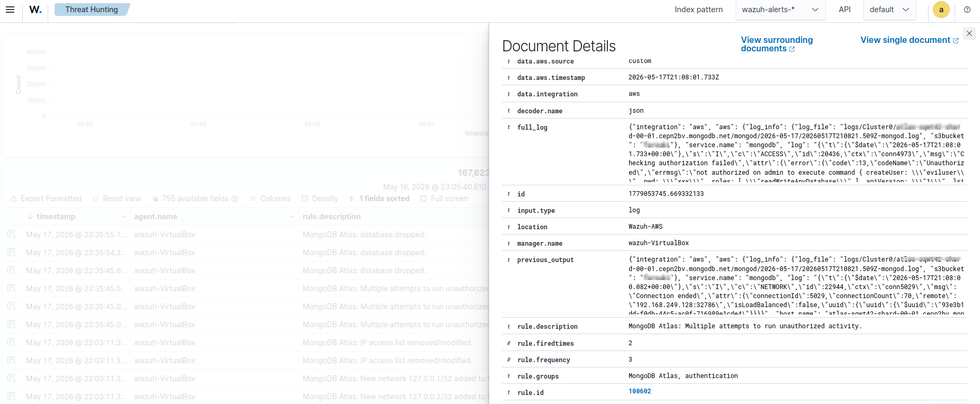
Task: Click string type icon beside location
Action: (x=509, y=227)
